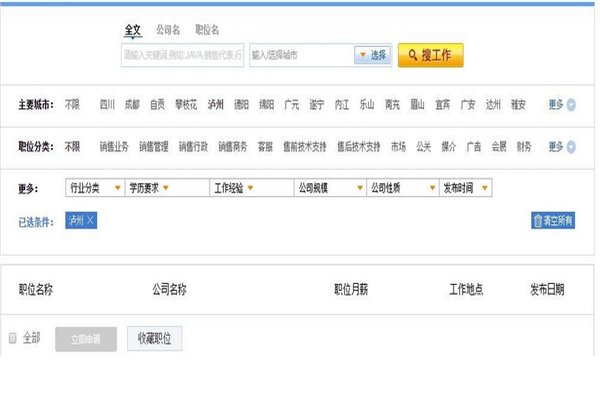
Task: Select 销售管理 job category
Action: pyautogui.click(x=154, y=147)
